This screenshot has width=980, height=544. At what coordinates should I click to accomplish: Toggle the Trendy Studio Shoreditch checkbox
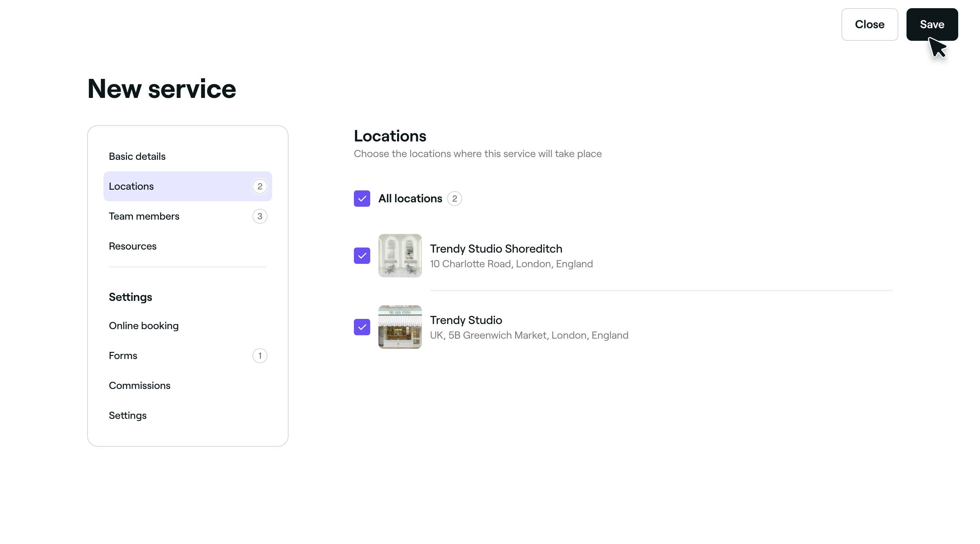pyautogui.click(x=362, y=255)
